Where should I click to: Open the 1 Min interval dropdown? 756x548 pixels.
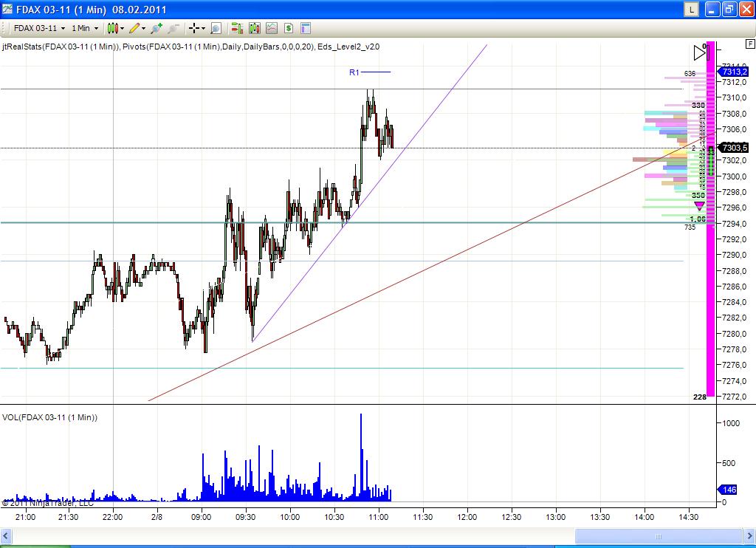[x=83, y=28]
